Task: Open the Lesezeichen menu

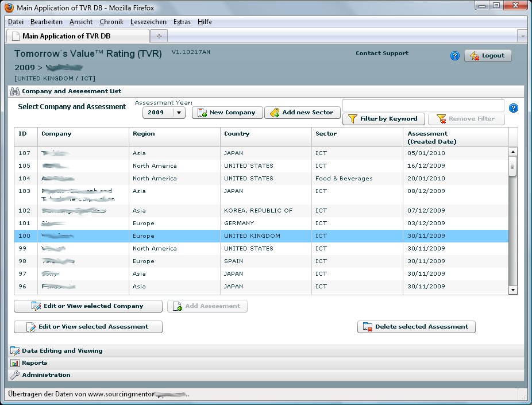Action: pyautogui.click(x=148, y=22)
